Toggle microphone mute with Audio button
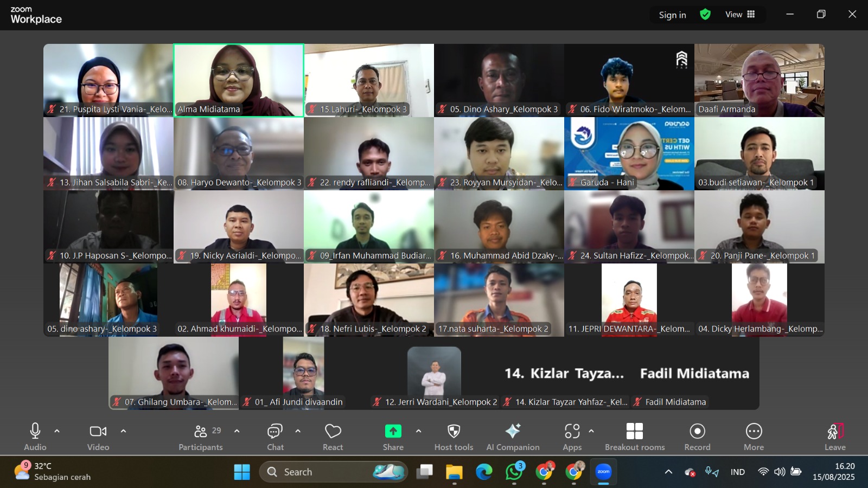Viewport: 868px width, 488px height. click(35, 432)
